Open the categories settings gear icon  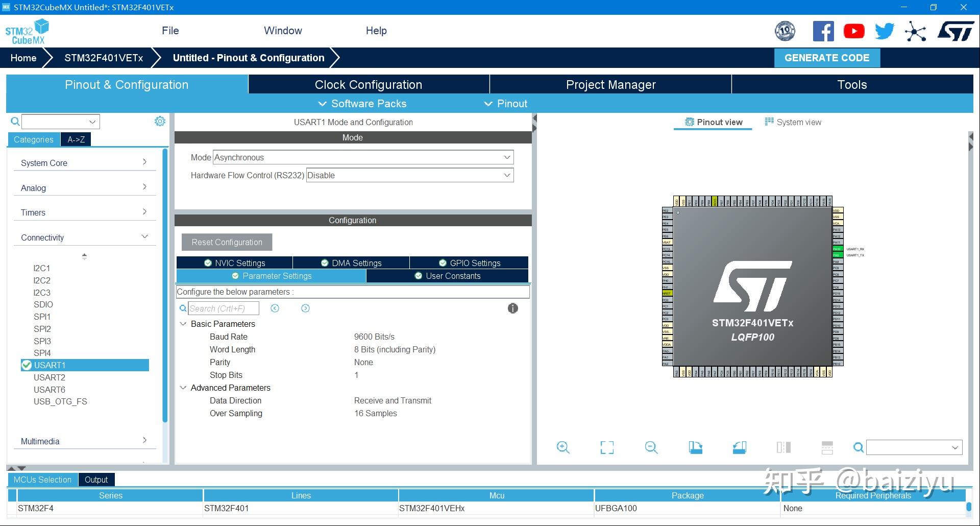pyautogui.click(x=160, y=121)
